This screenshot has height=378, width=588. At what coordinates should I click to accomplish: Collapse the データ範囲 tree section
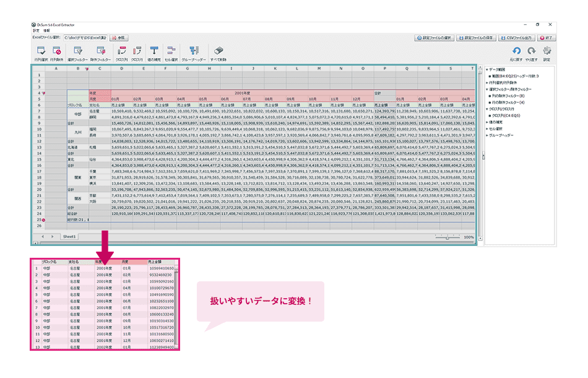pyautogui.click(x=487, y=70)
